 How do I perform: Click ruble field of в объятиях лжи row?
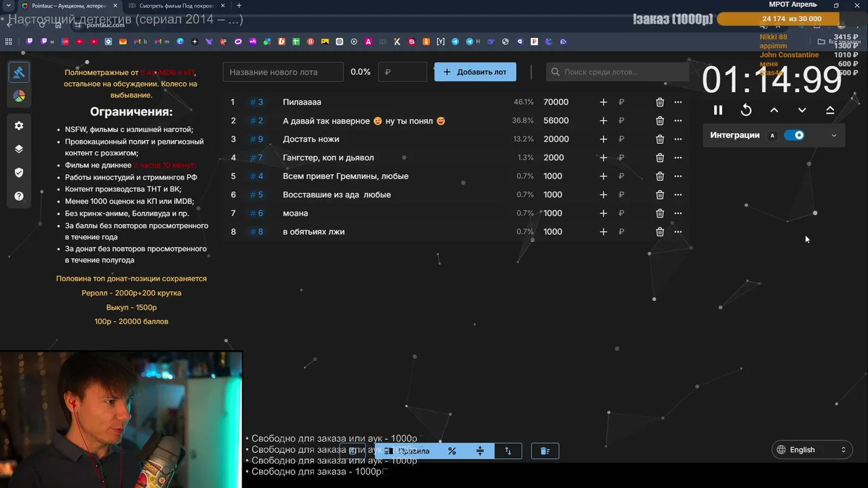(621, 232)
